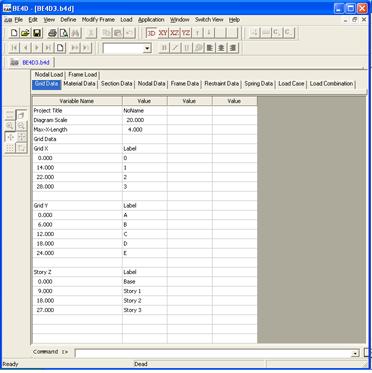Click the Command input field
The height and width of the screenshot is (373, 372).
click(x=213, y=353)
